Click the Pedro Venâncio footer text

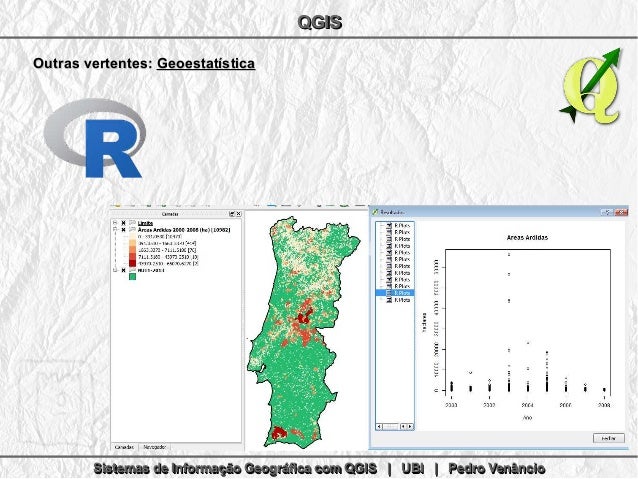coord(496,468)
